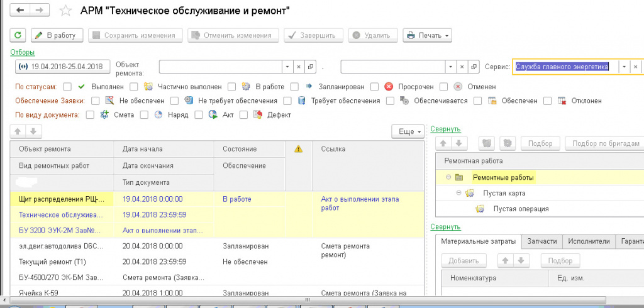The image size is (644, 308).
Task: Click the Отборы link
Action: point(22,52)
